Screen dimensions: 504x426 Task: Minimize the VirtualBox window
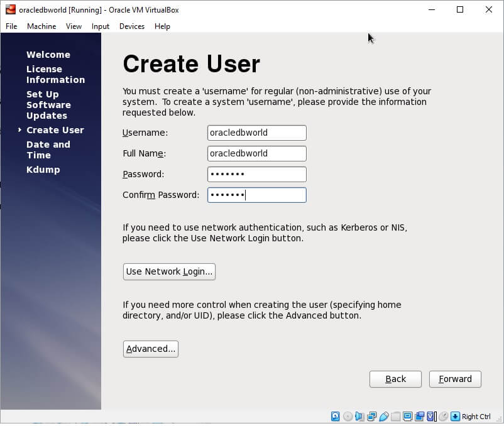coord(432,9)
